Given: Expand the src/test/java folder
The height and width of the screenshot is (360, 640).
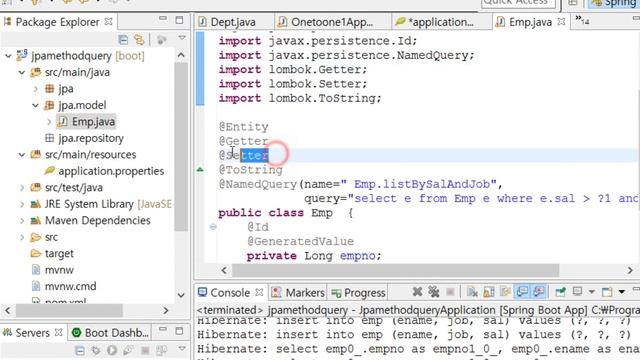Looking at the screenshot, I should tap(22, 188).
